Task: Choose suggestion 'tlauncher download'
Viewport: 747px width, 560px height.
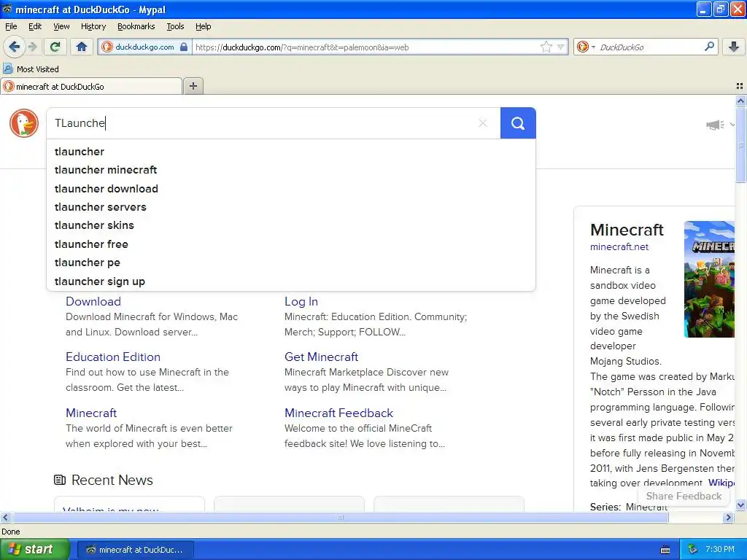Action: click(291, 189)
